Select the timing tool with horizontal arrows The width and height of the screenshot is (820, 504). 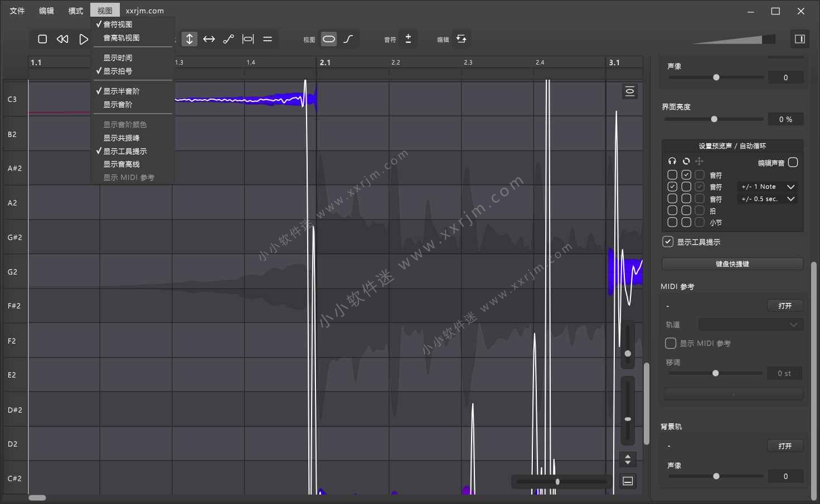pyautogui.click(x=209, y=39)
